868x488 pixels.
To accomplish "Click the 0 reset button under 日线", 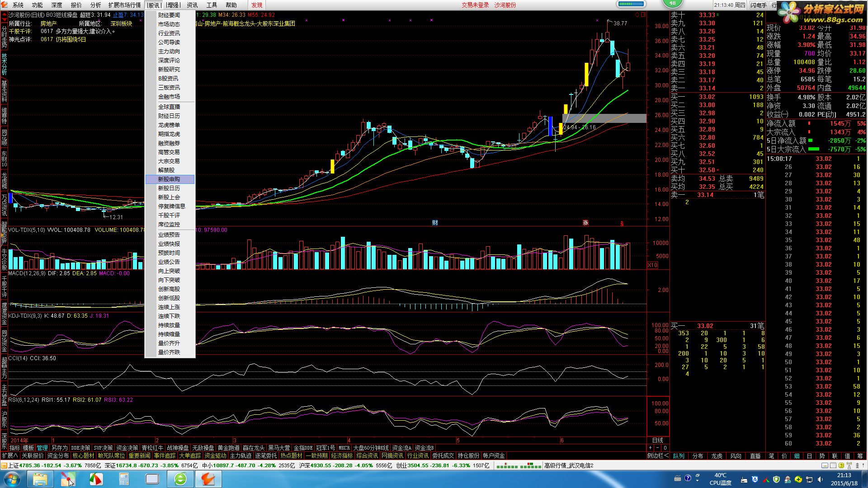I will coord(665,448).
